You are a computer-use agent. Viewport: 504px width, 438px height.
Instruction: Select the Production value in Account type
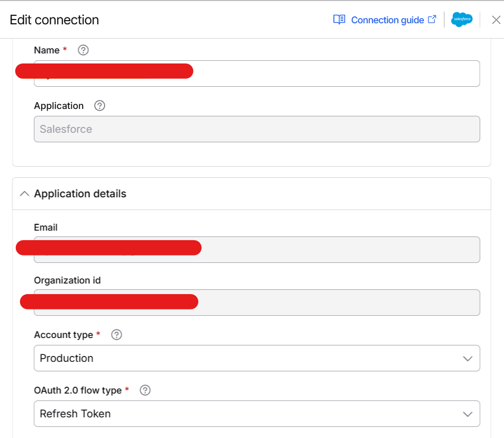(x=67, y=358)
